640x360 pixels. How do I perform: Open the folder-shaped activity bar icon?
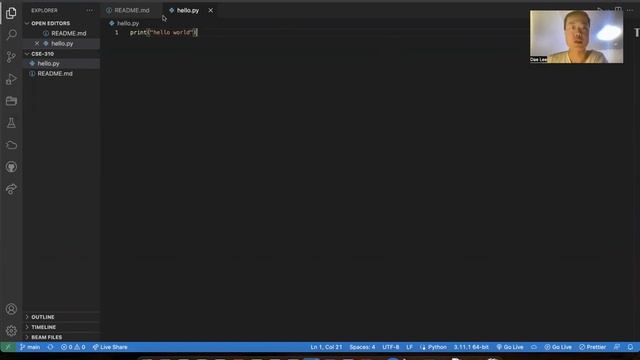[x=11, y=101]
